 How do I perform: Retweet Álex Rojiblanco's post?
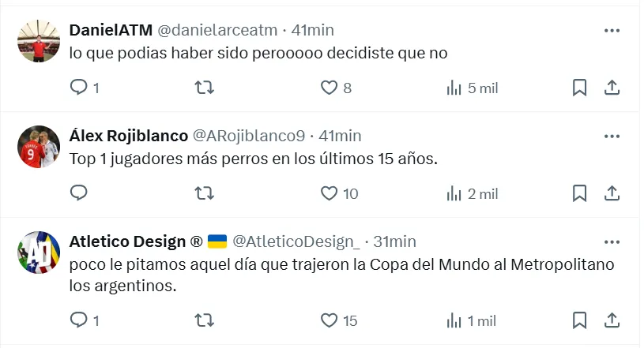pos(204,193)
